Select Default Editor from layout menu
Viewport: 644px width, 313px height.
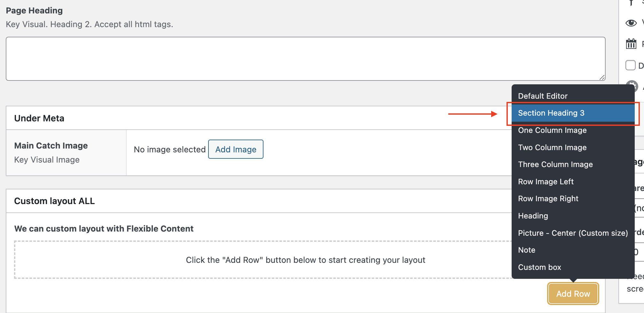pyautogui.click(x=543, y=96)
